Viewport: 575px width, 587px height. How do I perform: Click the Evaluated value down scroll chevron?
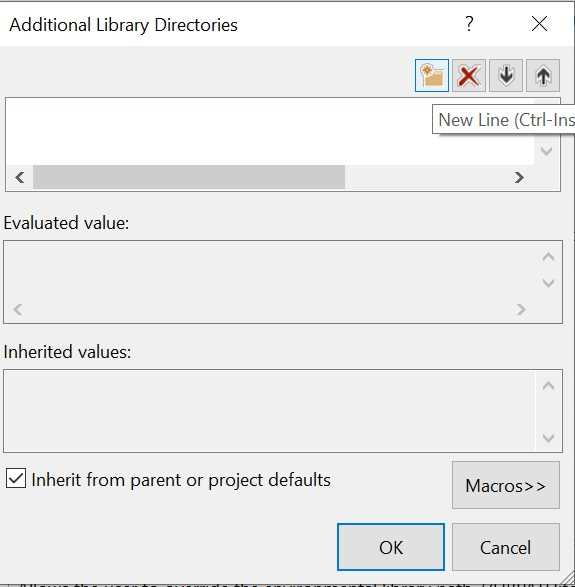coord(548,283)
